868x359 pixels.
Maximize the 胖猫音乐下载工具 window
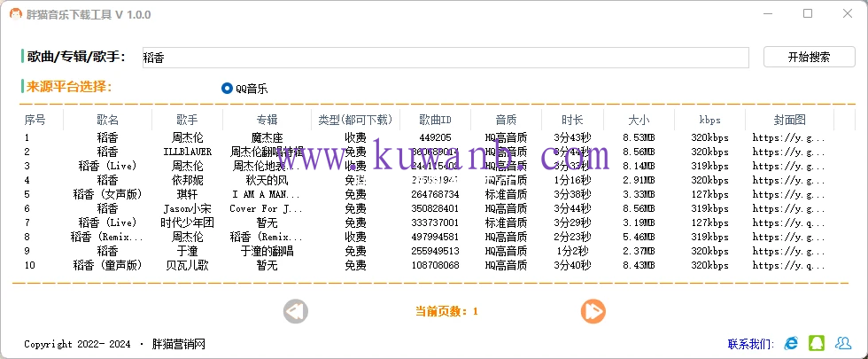tap(808, 14)
